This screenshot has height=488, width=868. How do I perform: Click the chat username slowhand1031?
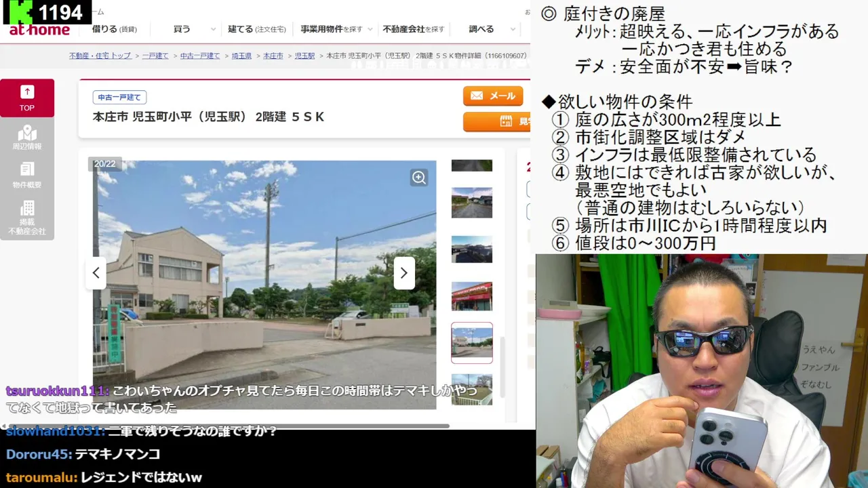click(x=56, y=431)
